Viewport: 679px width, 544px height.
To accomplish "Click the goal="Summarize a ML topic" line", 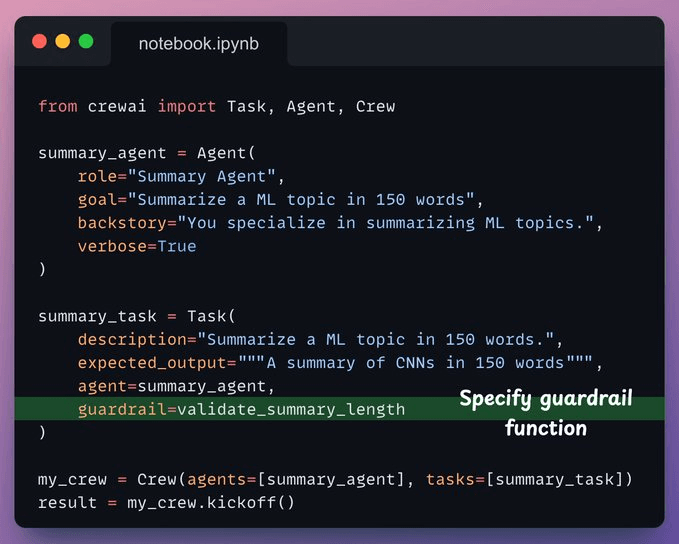I will click(280, 200).
